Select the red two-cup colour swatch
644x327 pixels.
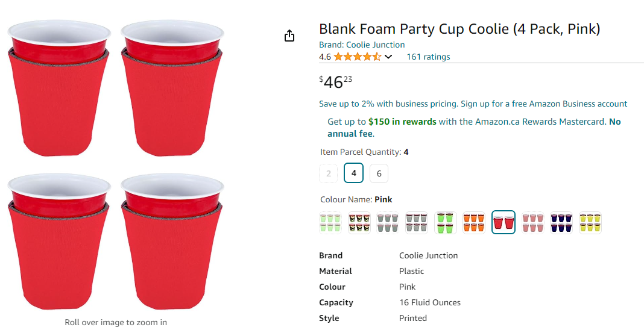coord(504,223)
